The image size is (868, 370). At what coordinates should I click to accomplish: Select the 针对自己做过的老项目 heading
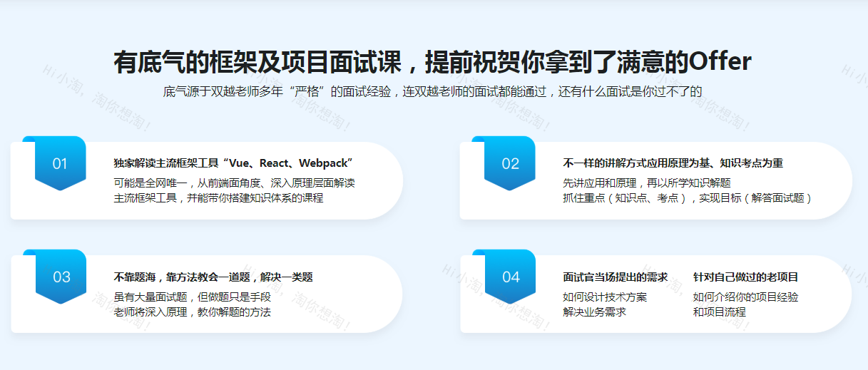(x=745, y=277)
